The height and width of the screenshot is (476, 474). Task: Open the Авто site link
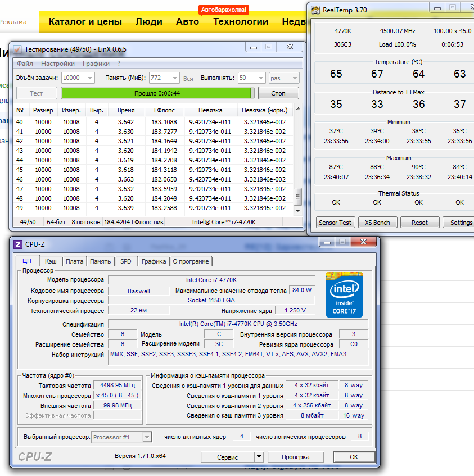click(x=187, y=21)
